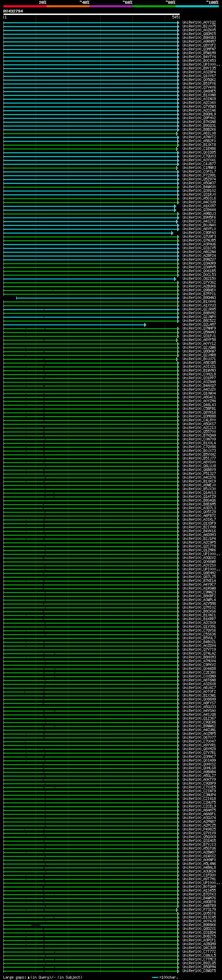Select hit label UniRef100_A5GW37
222x980 pixels.
(199, 183)
